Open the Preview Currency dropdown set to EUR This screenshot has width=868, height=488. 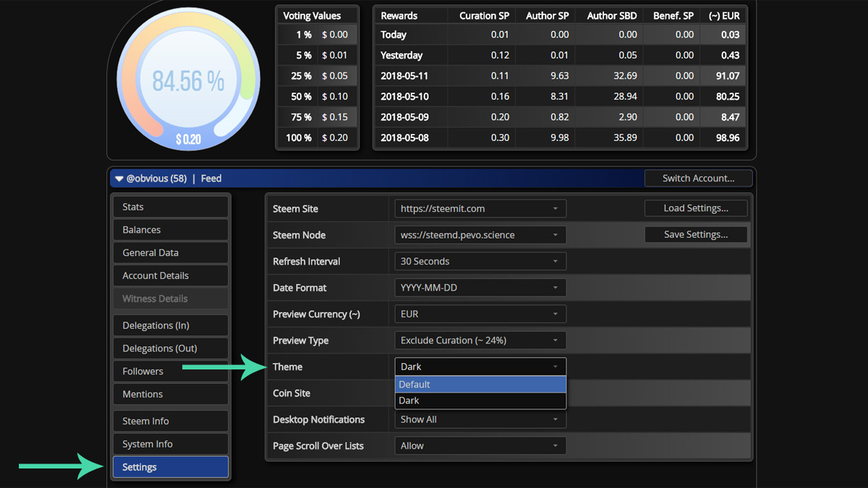click(480, 314)
